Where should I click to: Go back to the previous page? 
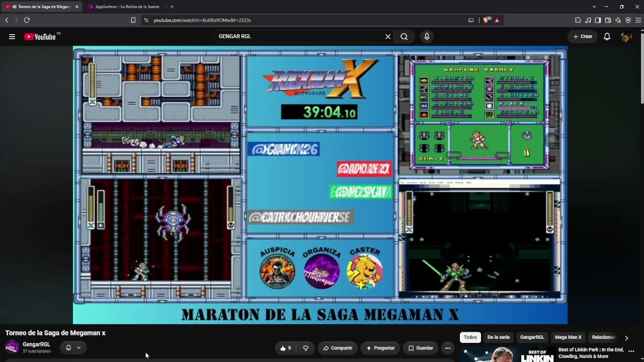tap(7, 20)
